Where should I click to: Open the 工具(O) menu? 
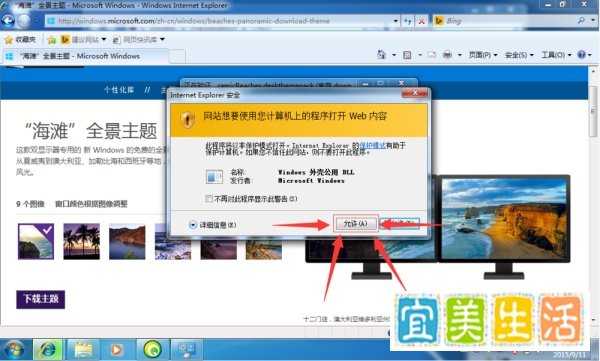coord(556,55)
